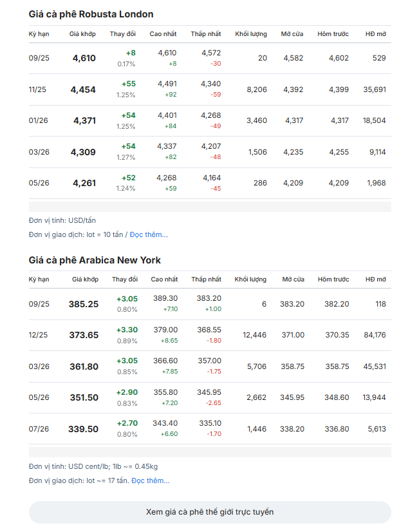419x532 pixels.
Task: Click the +2.70 change value
Action: coord(127,423)
